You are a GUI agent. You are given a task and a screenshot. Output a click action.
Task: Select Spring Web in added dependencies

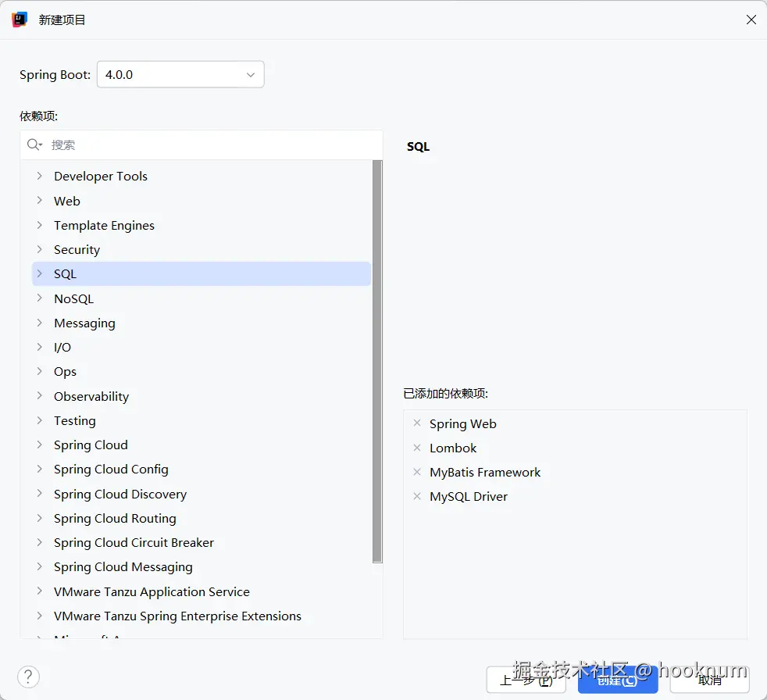click(x=462, y=424)
